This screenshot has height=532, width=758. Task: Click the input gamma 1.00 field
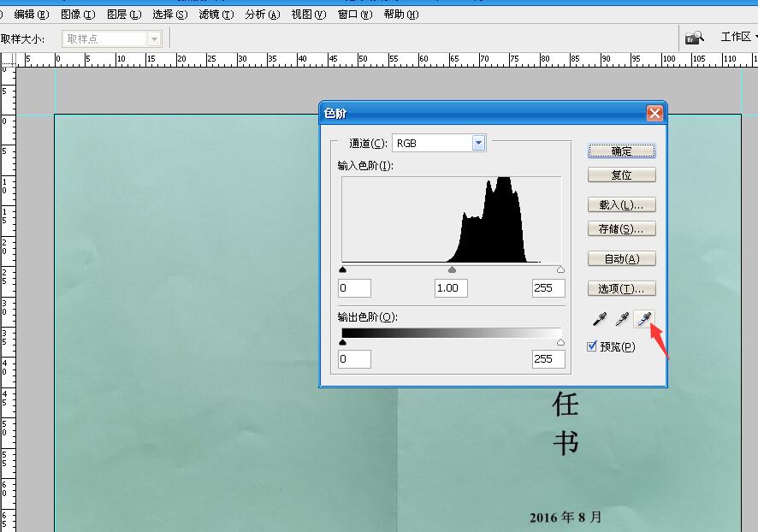451,288
